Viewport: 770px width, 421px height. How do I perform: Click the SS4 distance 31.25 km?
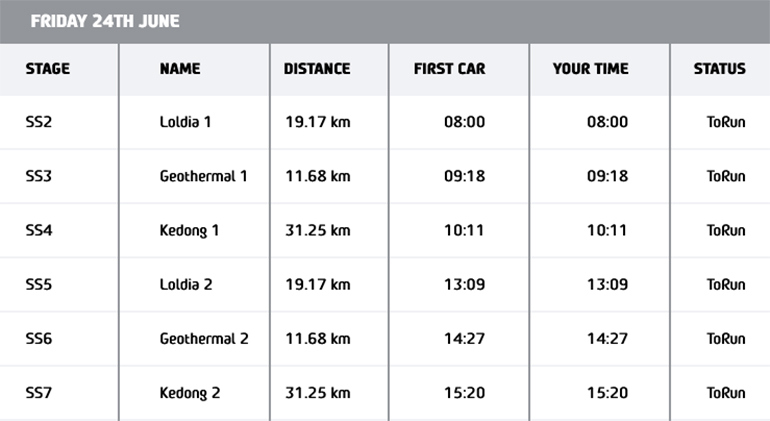pyautogui.click(x=317, y=231)
